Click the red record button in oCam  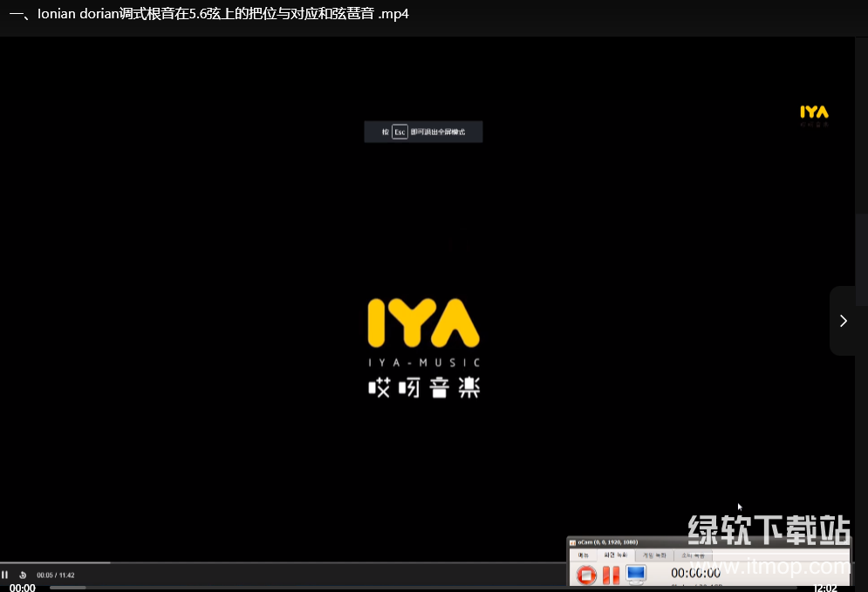[x=586, y=575]
